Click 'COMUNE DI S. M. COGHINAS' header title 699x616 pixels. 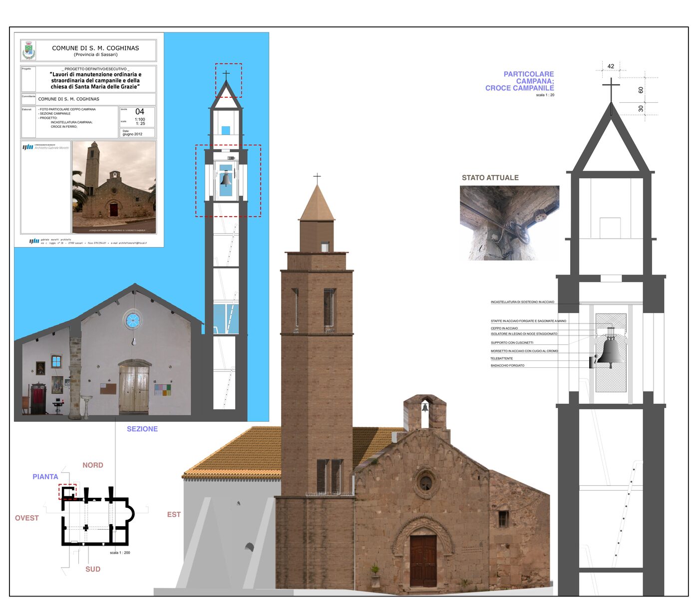95,48
